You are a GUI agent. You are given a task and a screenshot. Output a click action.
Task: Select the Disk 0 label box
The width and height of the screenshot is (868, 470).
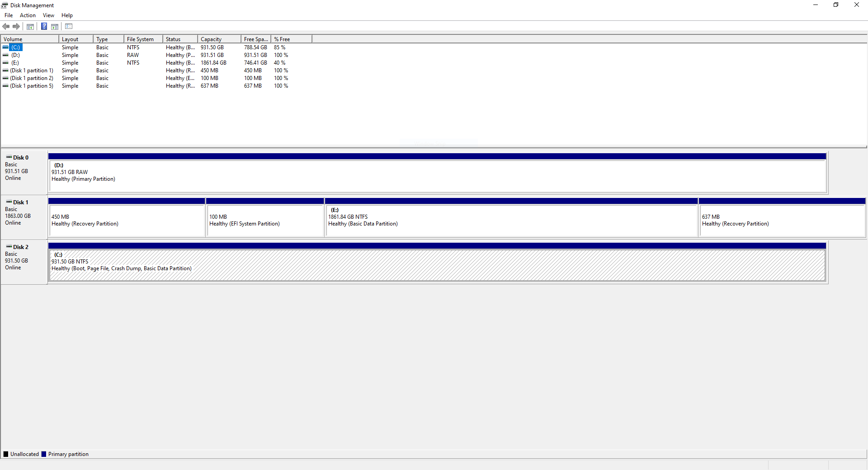pyautogui.click(x=24, y=173)
